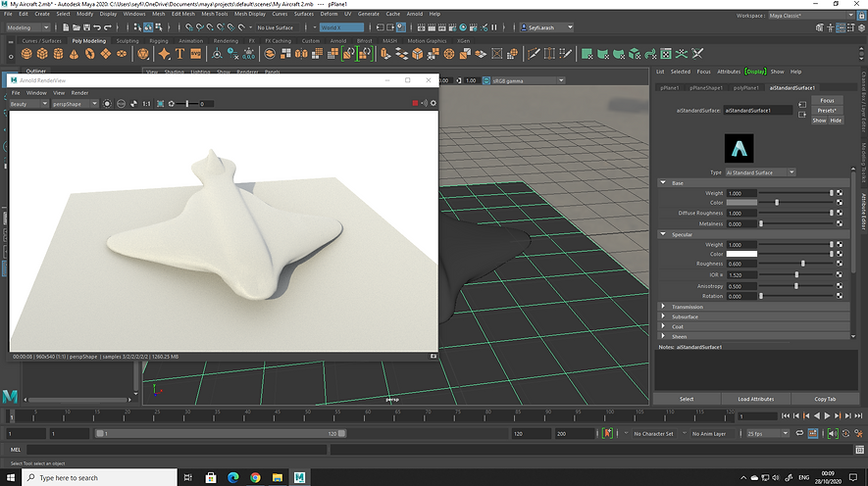Open the Type Ai Standard Surface dropdown
868x486 pixels.
click(760, 172)
